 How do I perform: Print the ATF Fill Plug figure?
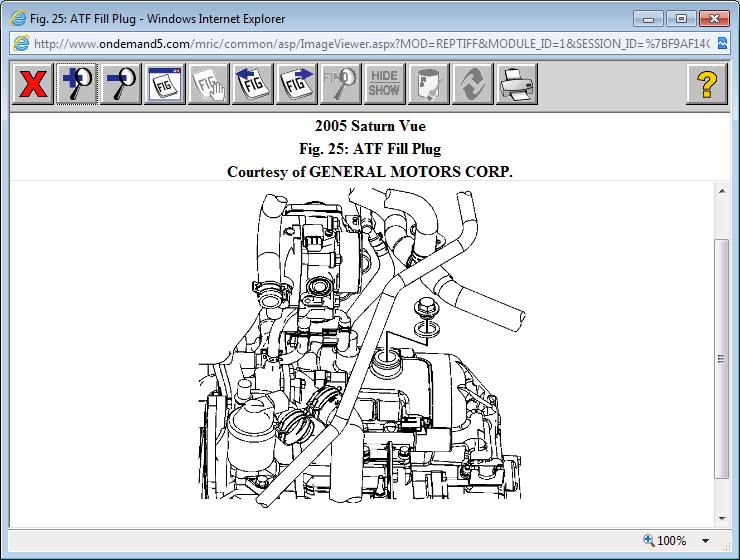[x=517, y=84]
